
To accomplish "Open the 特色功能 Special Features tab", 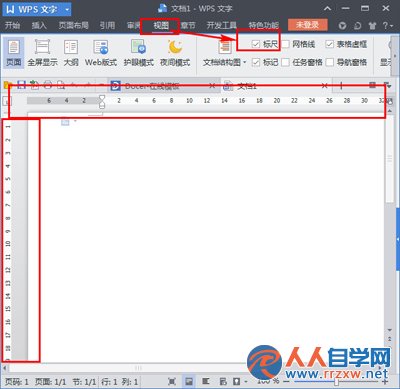I will (x=264, y=25).
